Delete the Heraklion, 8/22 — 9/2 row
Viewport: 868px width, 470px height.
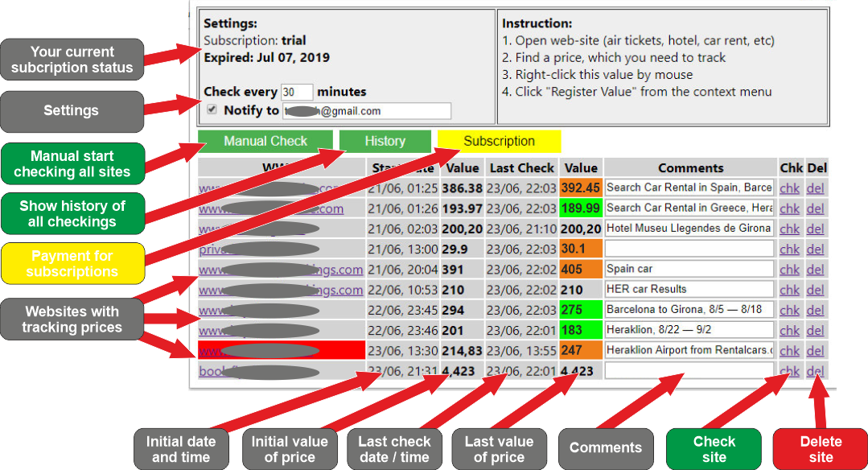click(815, 330)
